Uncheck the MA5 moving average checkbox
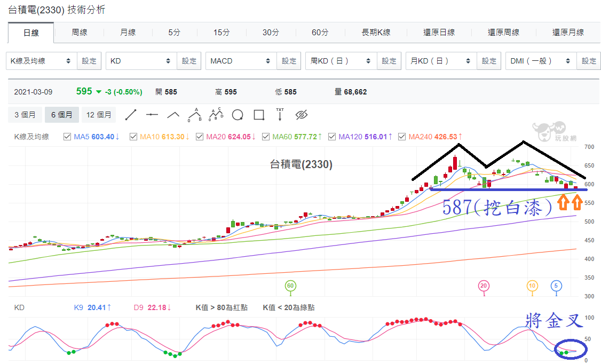Image resolution: width=601 pixels, height=364 pixels. click(x=67, y=137)
